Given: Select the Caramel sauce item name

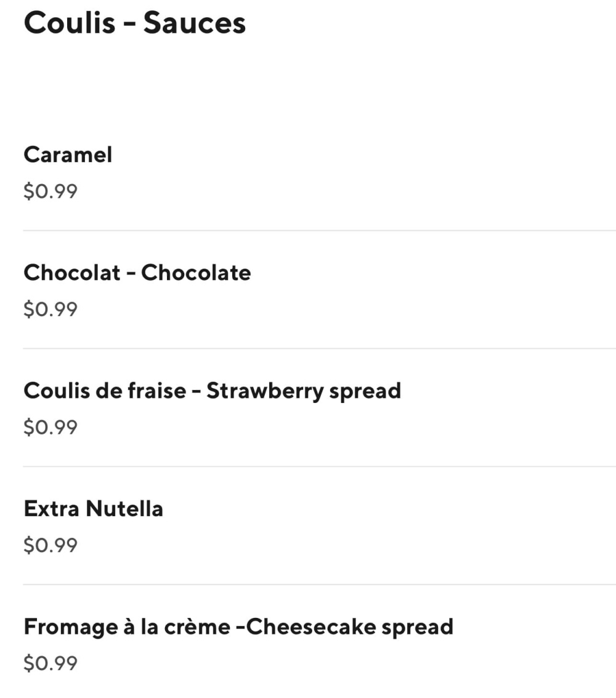Looking at the screenshot, I should [68, 155].
